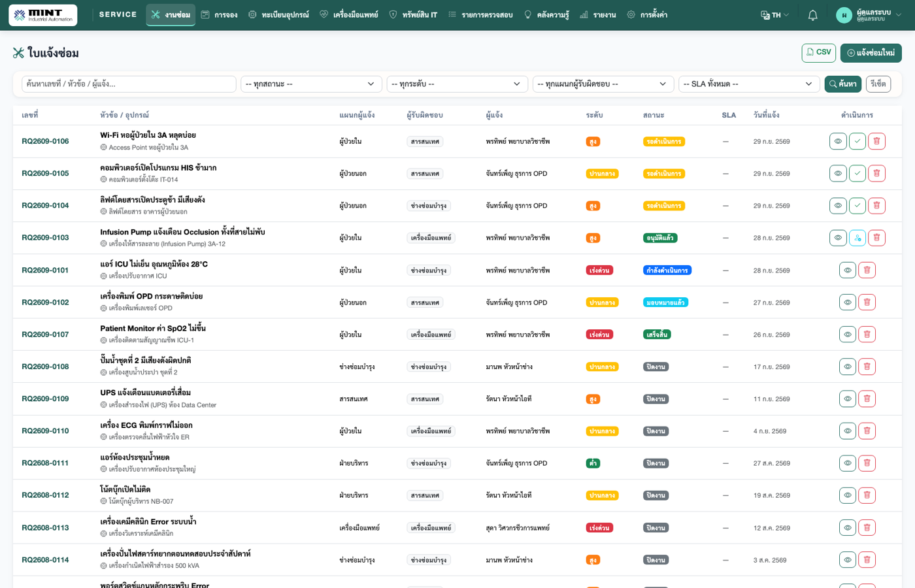Viewport: 915px width, 588px height.
Task: Click the orange สูง priority badge of RQ2609-0106
Action: point(593,142)
